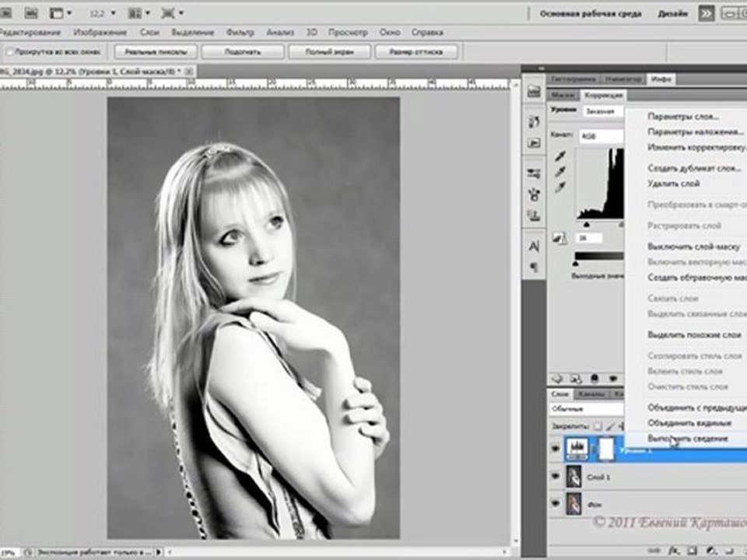Open the blend mode dropdown Обычные
Image resolution: width=747 pixels, height=560 pixels.
586,408
